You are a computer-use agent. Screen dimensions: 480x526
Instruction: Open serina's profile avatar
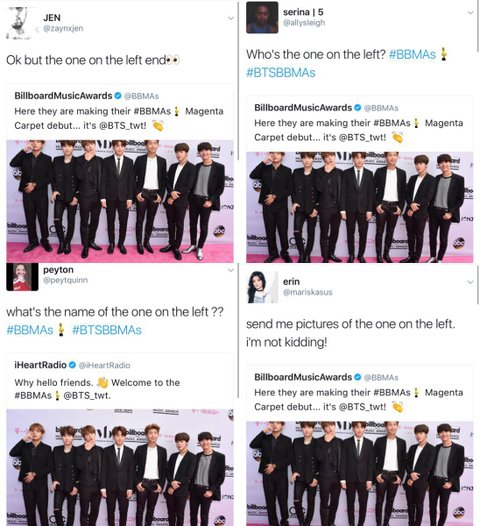pos(262,17)
